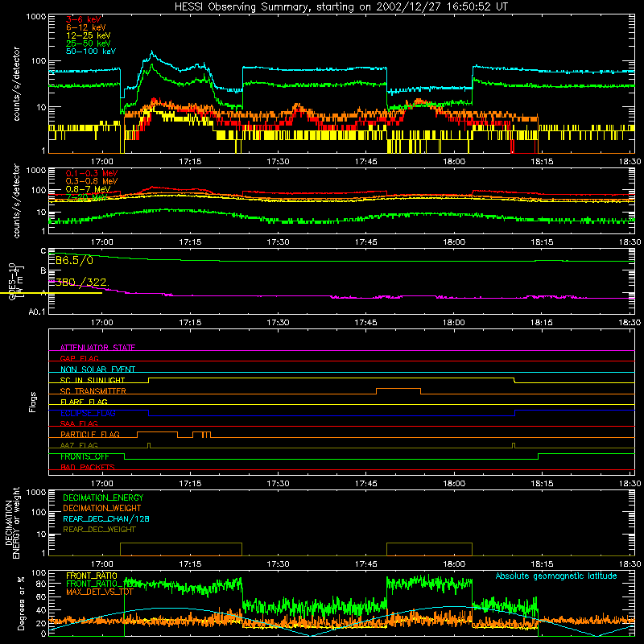Screen dimensions: 644x644
Task: Select the green FRONTS_OFF label
Action: (85, 456)
